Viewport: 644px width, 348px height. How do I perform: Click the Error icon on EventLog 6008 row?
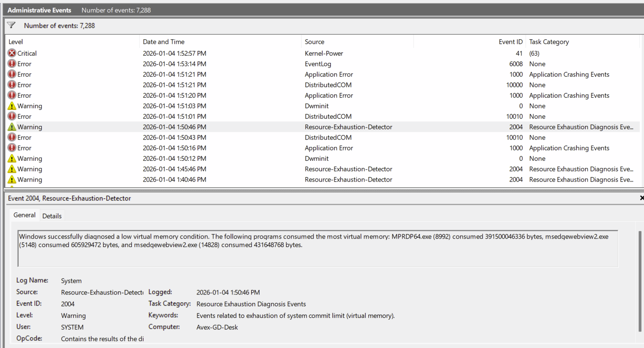coord(12,64)
